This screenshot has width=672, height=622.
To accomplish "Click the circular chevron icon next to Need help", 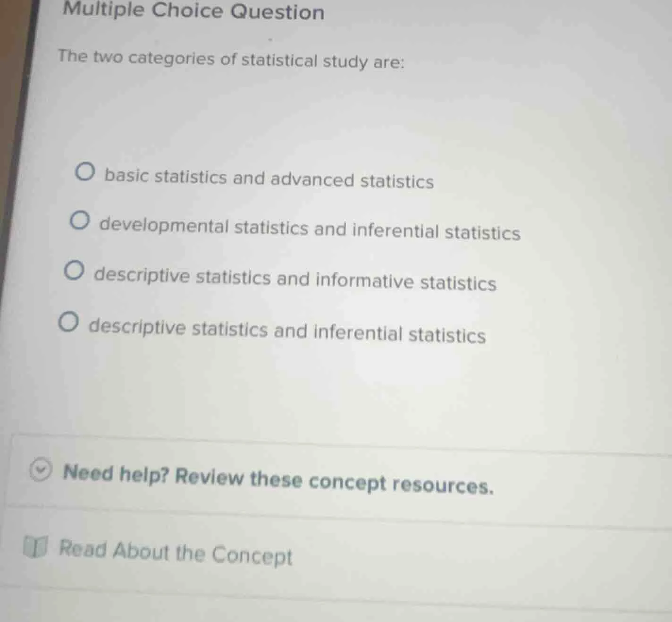I will coord(41,472).
